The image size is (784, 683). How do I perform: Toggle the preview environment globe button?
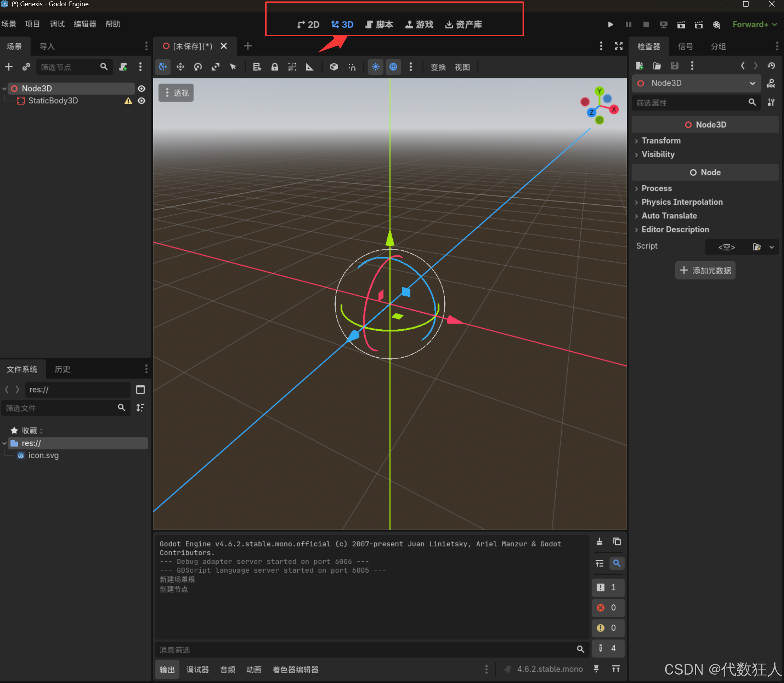pos(393,67)
